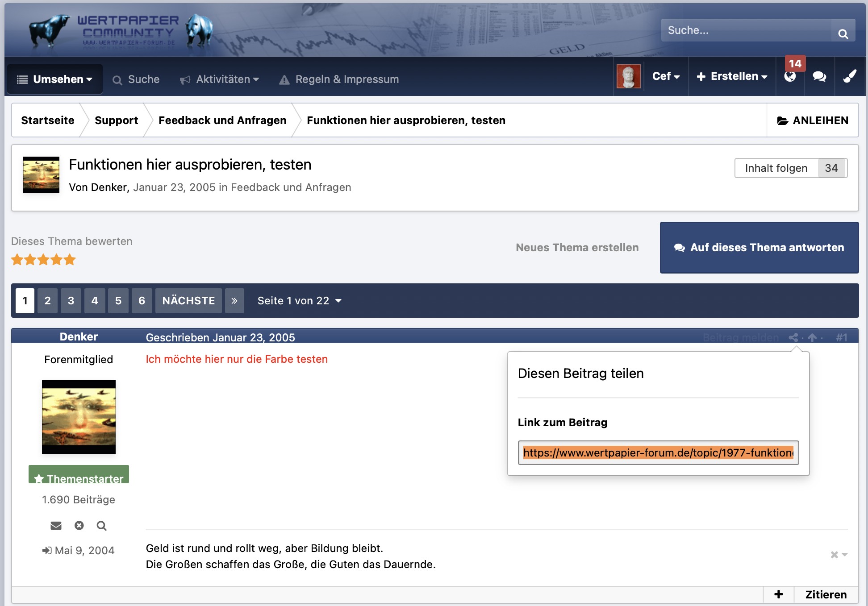Expand the Cef user menu
This screenshot has width=868, height=606.
pos(665,76)
